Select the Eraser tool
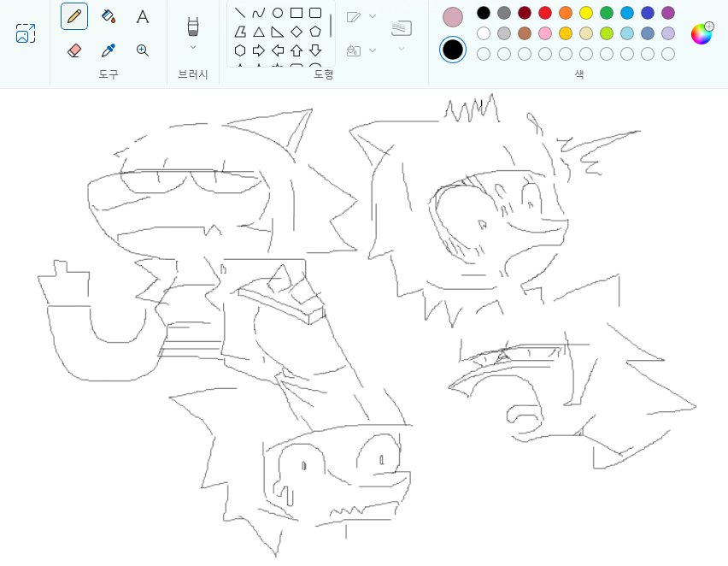The width and height of the screenshot is (728, 566). (74, 50)
